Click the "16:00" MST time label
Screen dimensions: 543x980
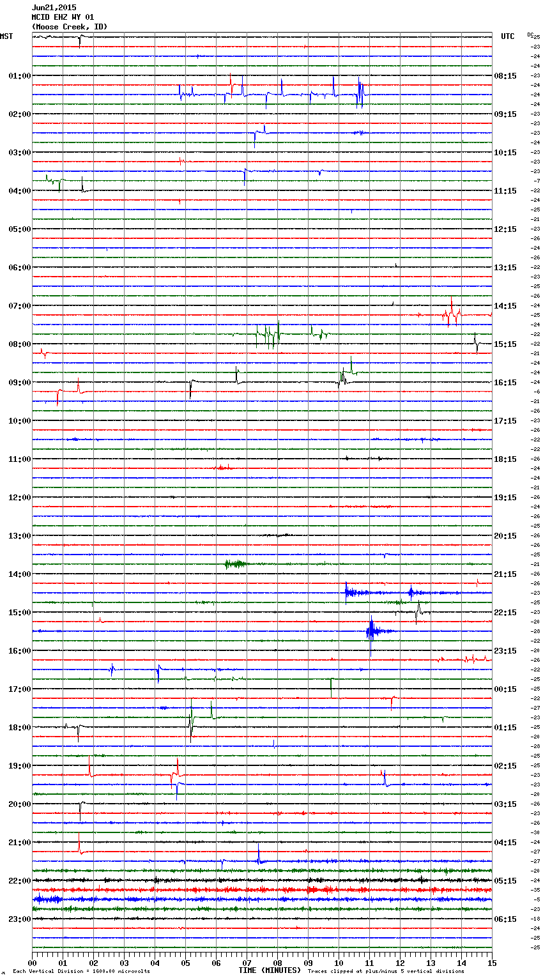pyautogui.click(x=20, y=651)
